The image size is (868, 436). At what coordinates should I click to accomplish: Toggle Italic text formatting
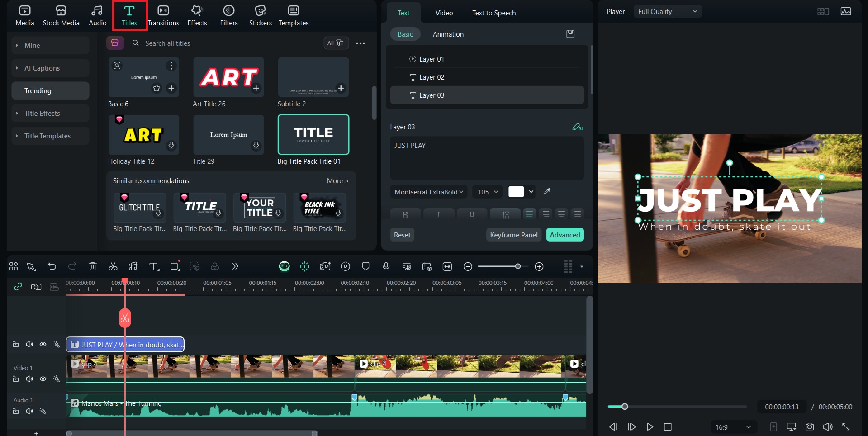point(438,214)
